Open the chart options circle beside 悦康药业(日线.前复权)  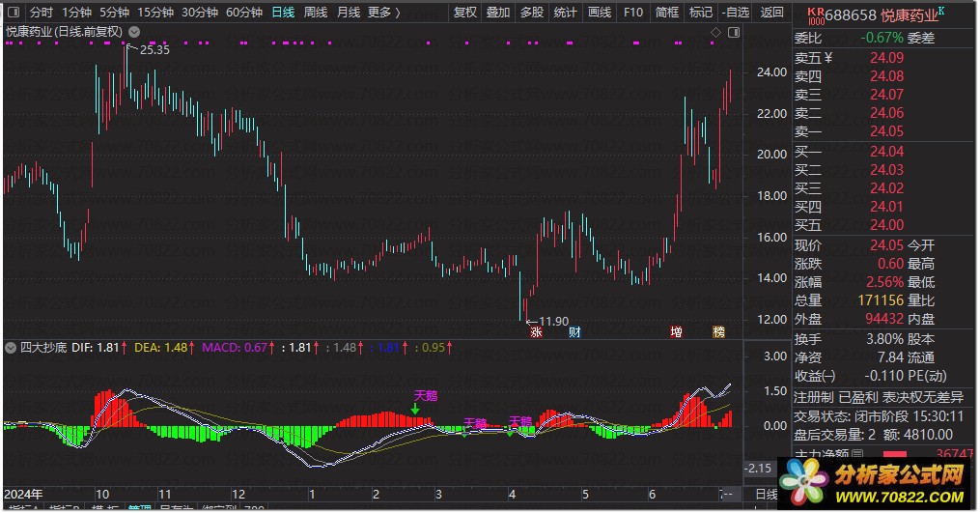click(134, 31)
